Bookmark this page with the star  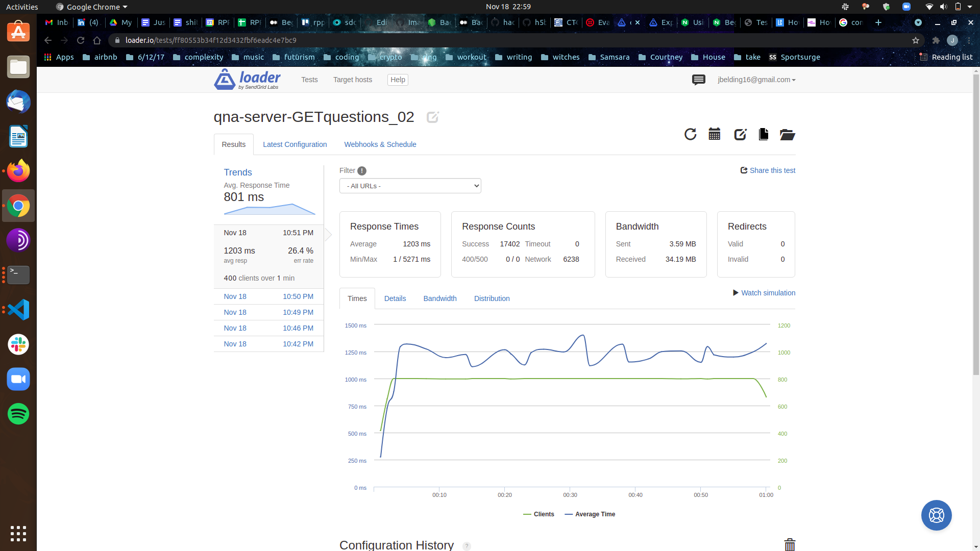point(916,40)
